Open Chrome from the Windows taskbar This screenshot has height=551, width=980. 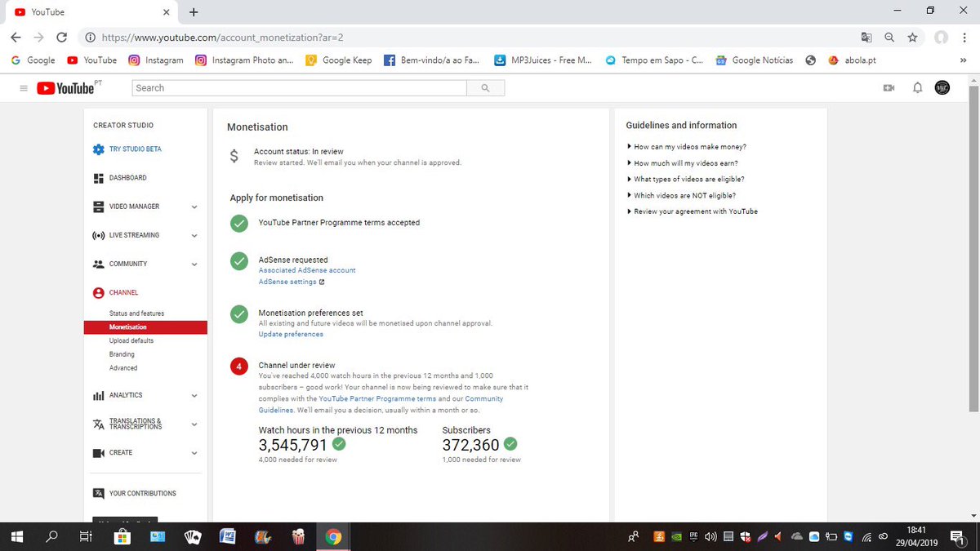[333, 537]
